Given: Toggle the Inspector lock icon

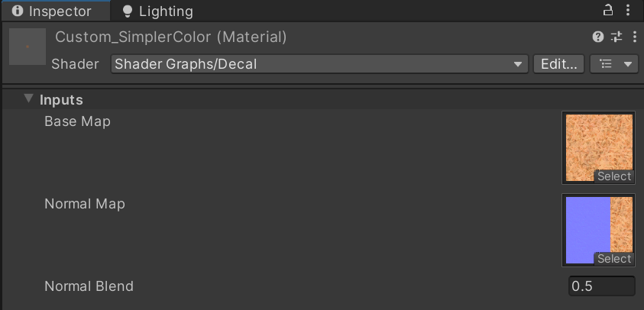Looking at the screenshot, I should 608,10.
